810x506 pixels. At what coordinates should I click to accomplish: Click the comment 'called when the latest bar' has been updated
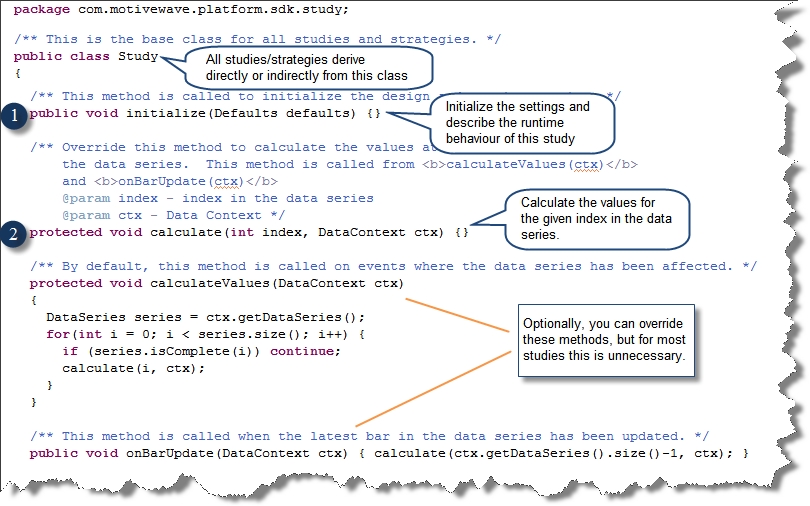369,436
